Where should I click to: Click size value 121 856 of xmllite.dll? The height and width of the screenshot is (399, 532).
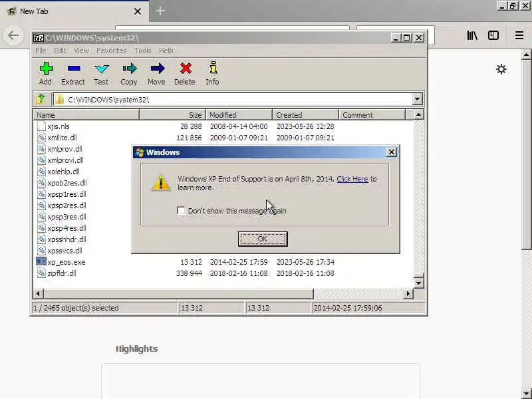pyautogui.click(x=189, y=138)
